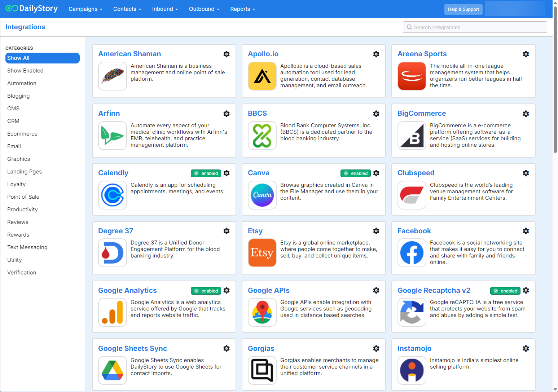Click the Facebook logo icon
The image size is (558, 392).
point(412,253)
